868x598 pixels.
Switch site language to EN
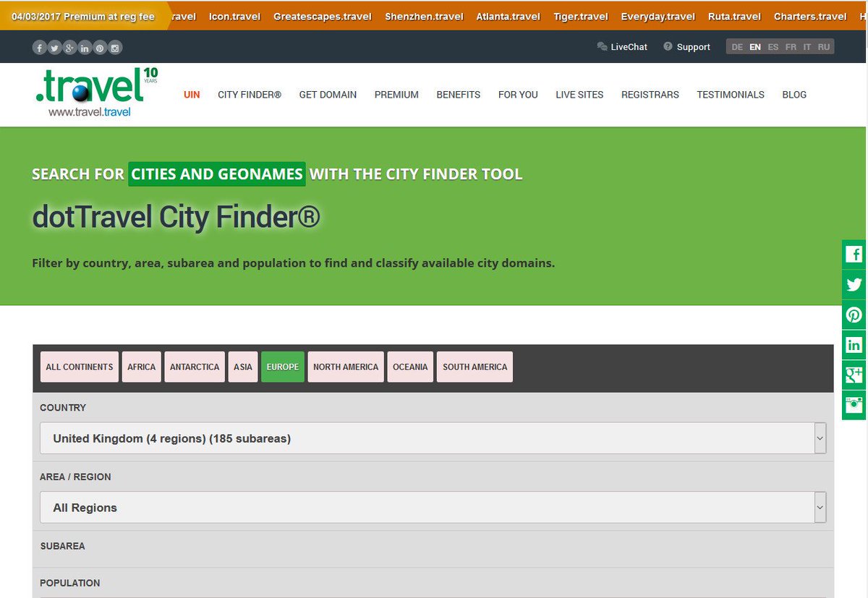755,47
